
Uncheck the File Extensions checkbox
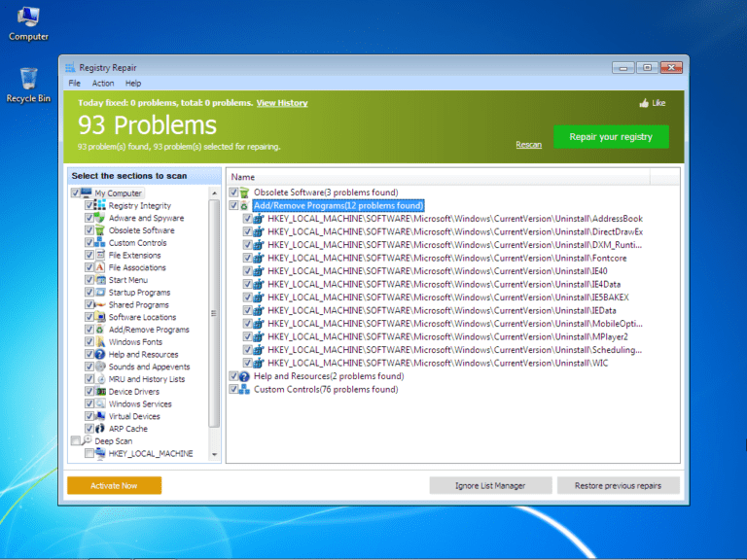coord(89,256)
